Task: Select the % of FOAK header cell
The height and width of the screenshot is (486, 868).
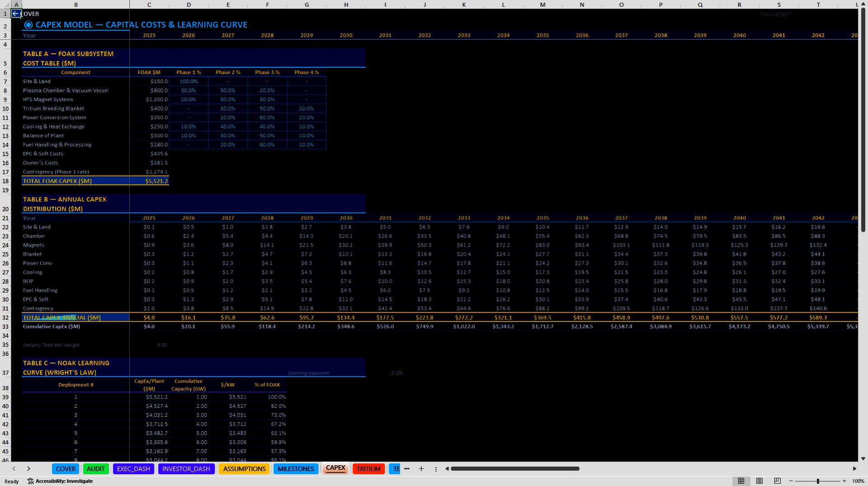Action: 267,385
